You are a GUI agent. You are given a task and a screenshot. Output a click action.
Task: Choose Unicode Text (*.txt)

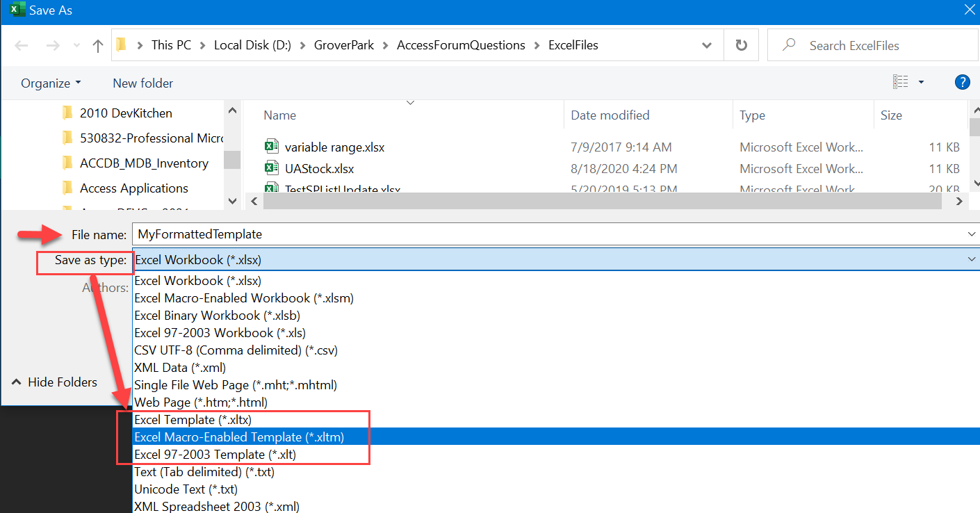tap(556, 489)
